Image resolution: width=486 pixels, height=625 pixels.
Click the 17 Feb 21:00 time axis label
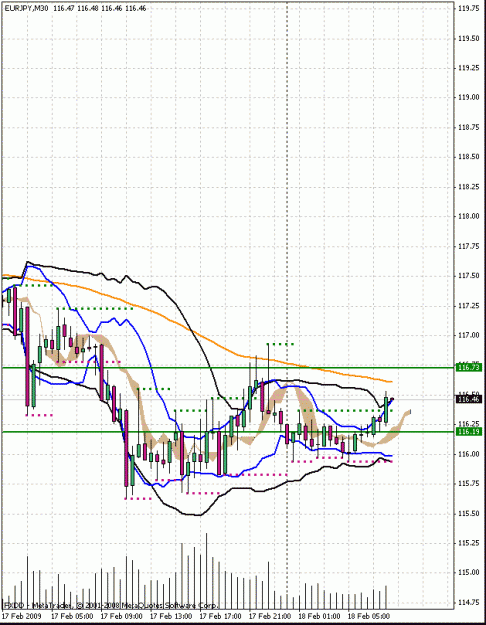click(x=270, y=616)
